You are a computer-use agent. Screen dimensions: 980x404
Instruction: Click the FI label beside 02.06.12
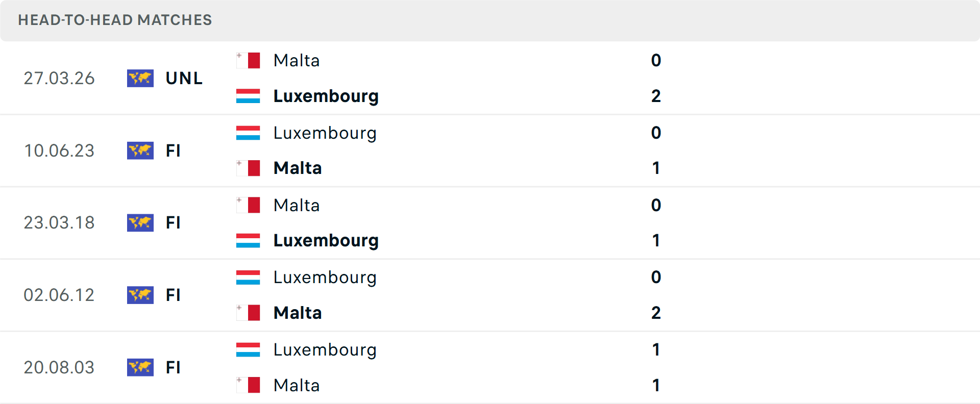[174, 295]
